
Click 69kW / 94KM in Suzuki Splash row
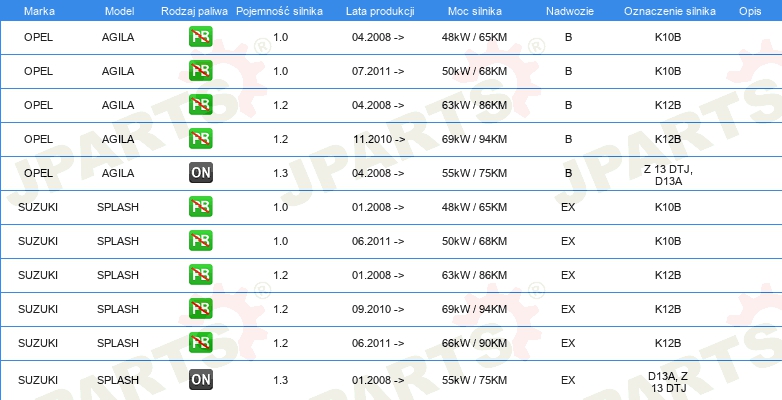tap(474, 309)
